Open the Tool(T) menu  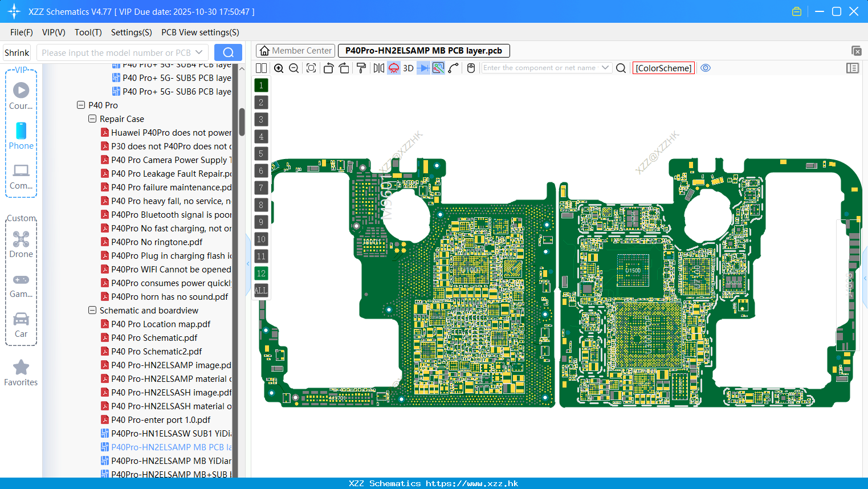[88, 32]
